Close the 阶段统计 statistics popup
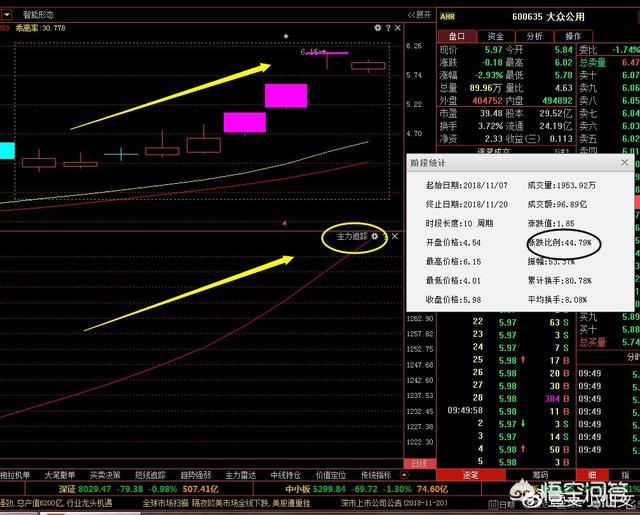This screenshot has height=515, width=640. click(x=624, y=162)
